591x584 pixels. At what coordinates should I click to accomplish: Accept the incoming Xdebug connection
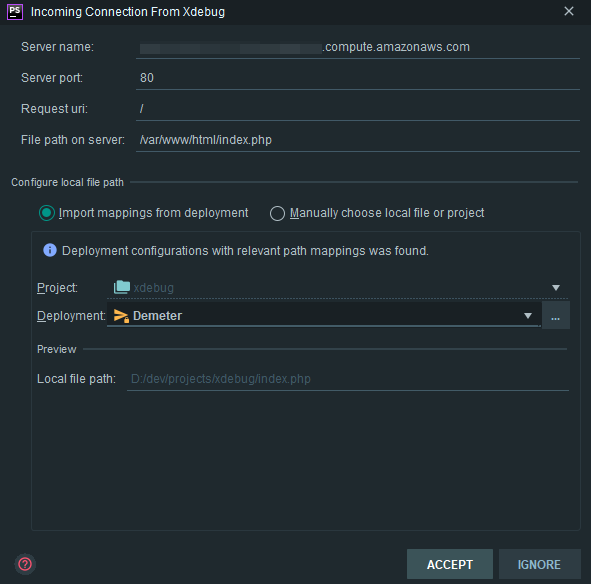pos(450,564)
